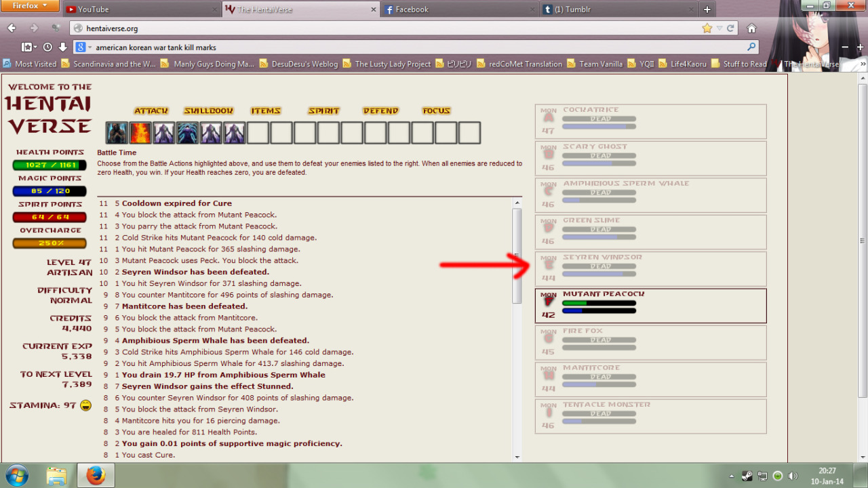Viewport: 868px width, 488px height.
Task: Open the Attack battle action
Action: tap(151, 111)
